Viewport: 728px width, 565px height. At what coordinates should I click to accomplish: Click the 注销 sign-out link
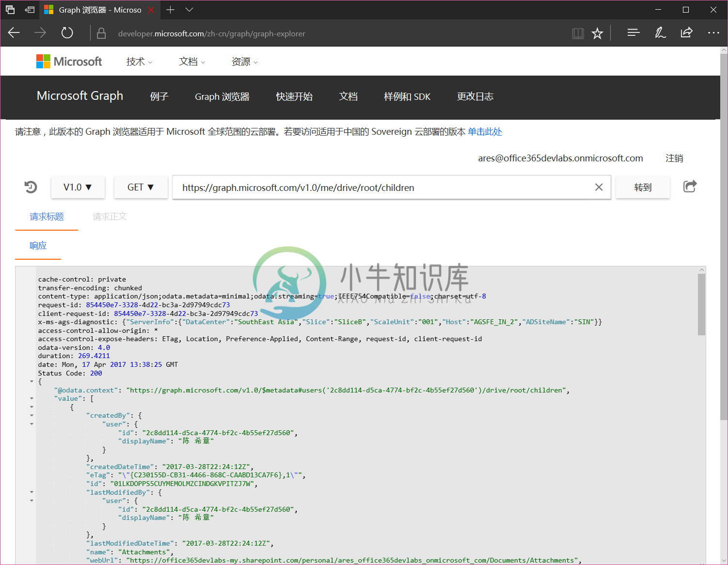coord(674,158)
